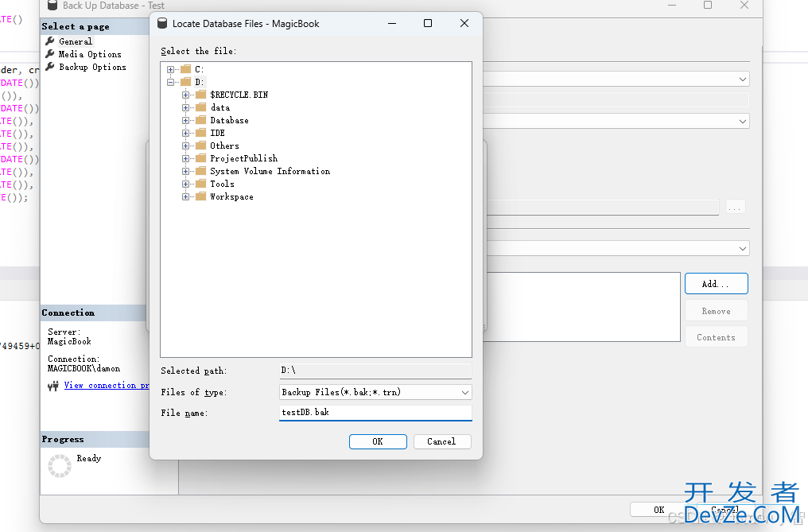
Task: Open the General page
Action: [x=76, y=41]
